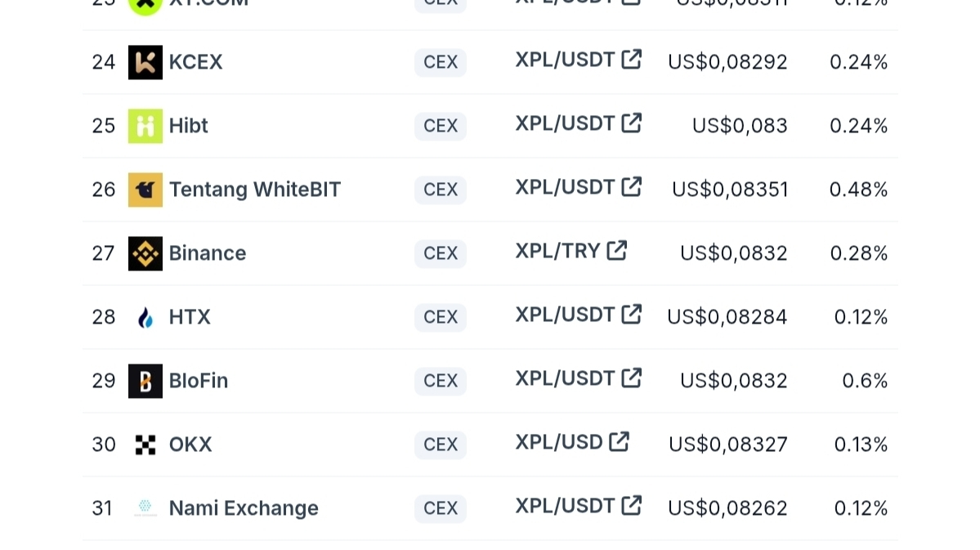The width and height of the screenshot is (980, 550).
Task: Click the 0.6% spread in BloFin row
Action: click(865, 381)
